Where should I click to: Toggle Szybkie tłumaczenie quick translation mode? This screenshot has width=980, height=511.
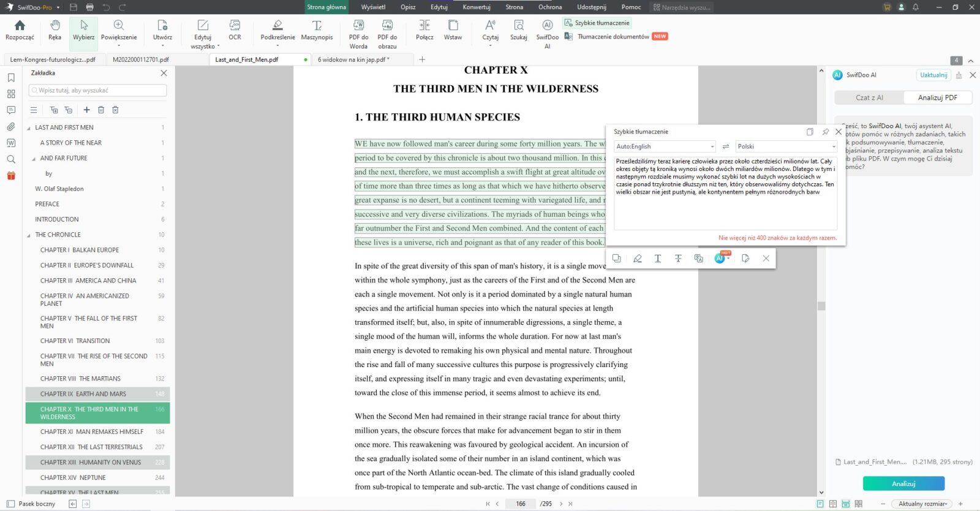tap(597, 23)
